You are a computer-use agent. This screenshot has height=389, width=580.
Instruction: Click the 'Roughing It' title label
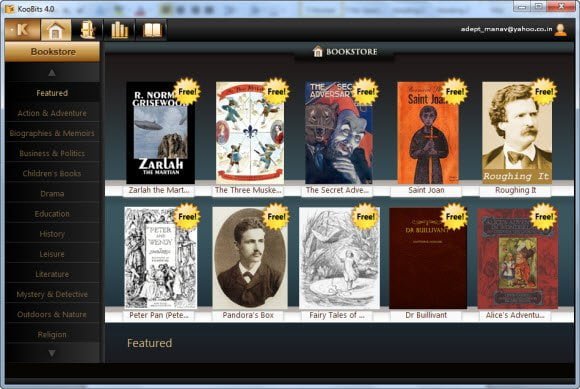click(516, 190)
